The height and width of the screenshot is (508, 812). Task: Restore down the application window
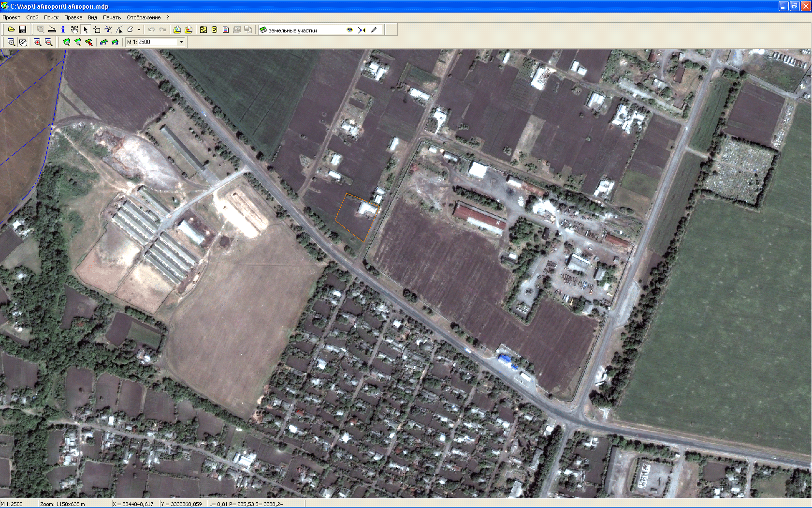(x=795, y=6)
